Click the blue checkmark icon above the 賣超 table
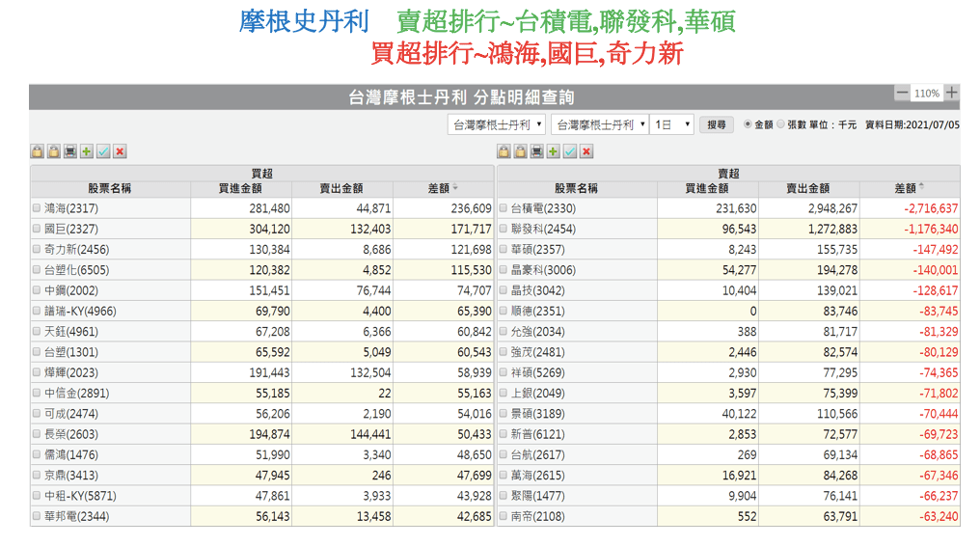Screen dimensions: 980x546 [570, 151]
